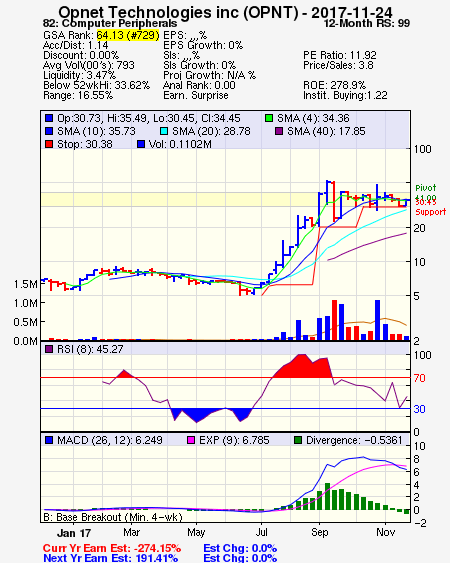Click the 'SMA (20): 28.78' legend text
The width and height of the screenshot is (450, 563).
pyautogui.click(x=211, y=131)
